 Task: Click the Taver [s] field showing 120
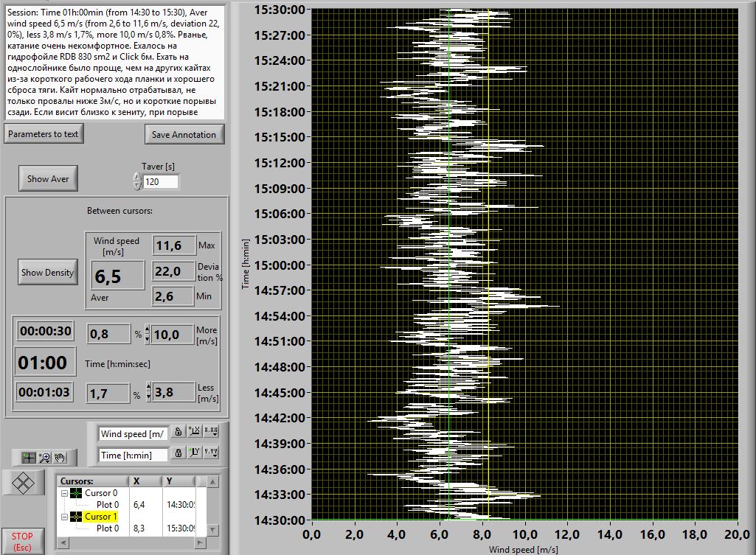click(x=161, y=181)
